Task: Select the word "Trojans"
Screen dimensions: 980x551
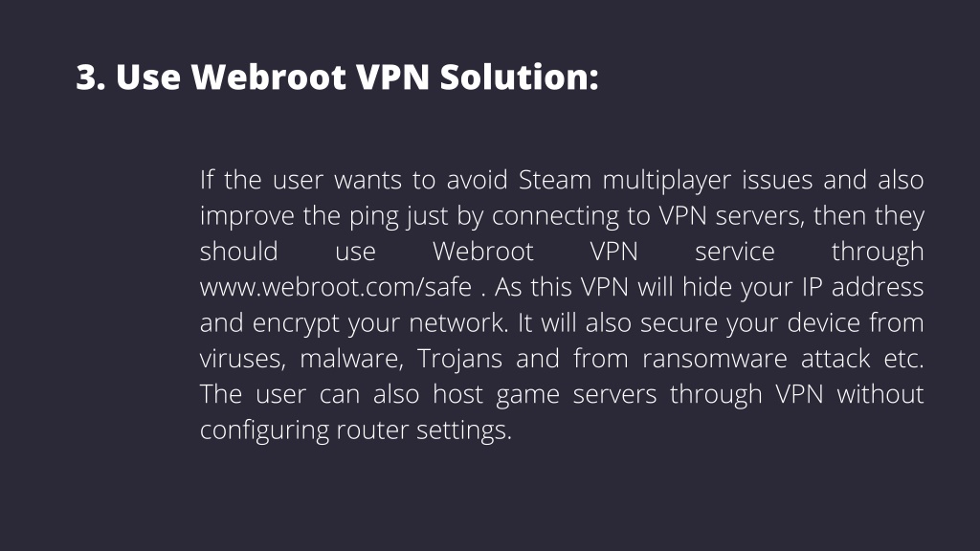Action: coord(460,360)
